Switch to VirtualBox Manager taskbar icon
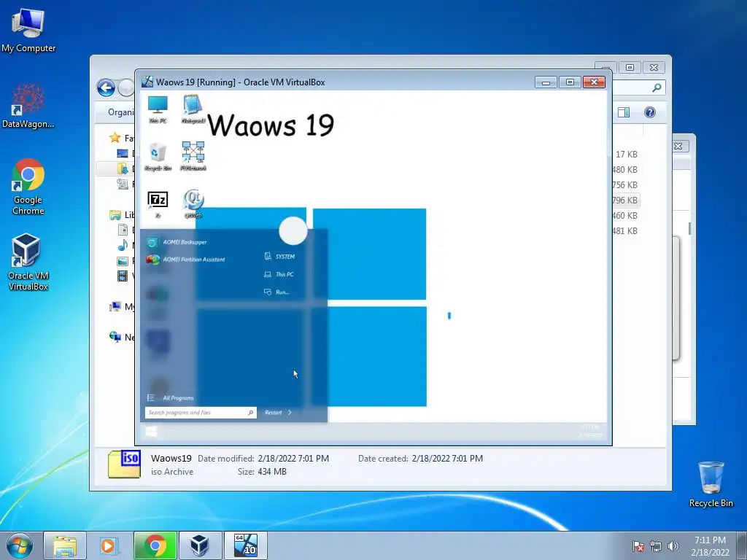The width and height of the screenshot is (747, 560). (200, 545)
